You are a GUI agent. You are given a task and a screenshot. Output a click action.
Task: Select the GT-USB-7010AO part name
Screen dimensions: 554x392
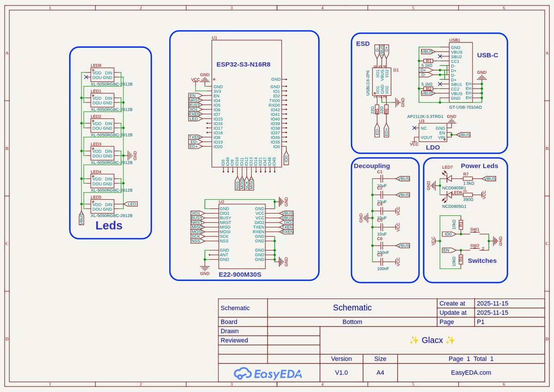pos(465,107)
